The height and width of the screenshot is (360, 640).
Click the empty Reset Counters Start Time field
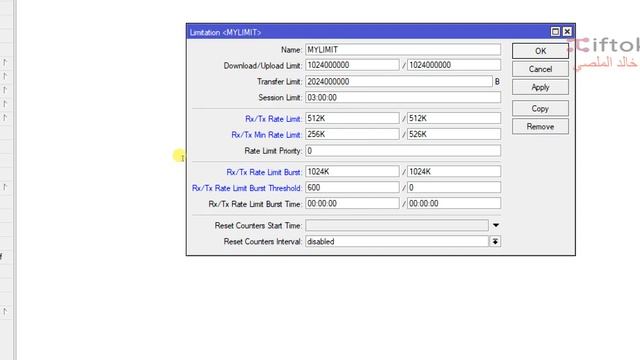click(397, 225)
